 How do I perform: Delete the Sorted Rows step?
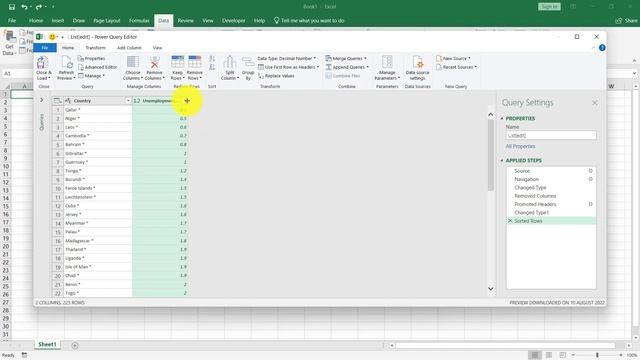coord(510,220)
